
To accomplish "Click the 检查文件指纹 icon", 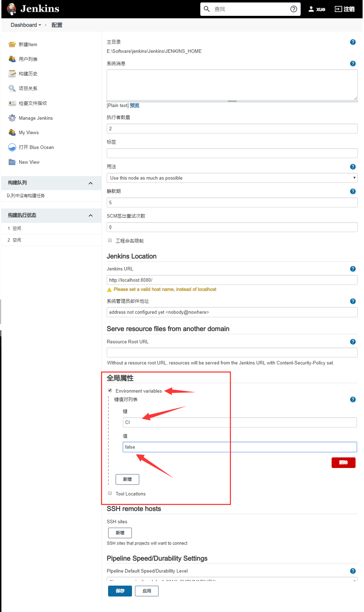I will 12,103.
